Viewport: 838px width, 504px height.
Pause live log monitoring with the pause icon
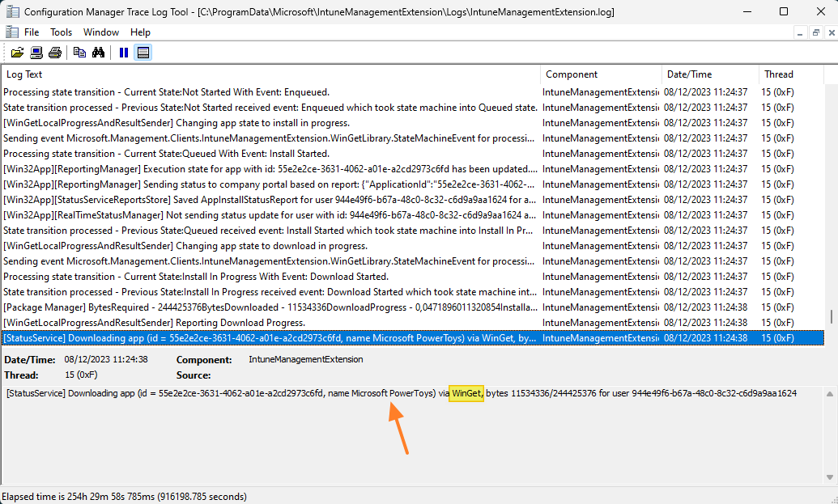pos(123,52)
